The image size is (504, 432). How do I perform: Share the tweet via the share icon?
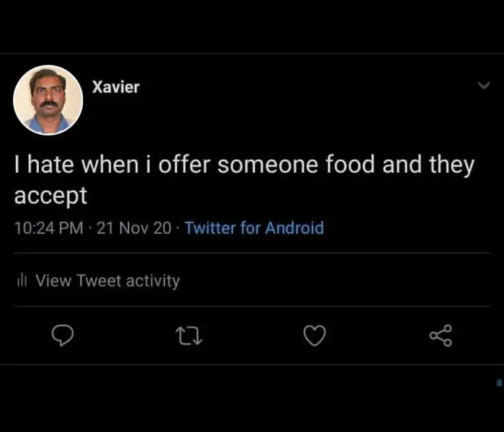441,336
